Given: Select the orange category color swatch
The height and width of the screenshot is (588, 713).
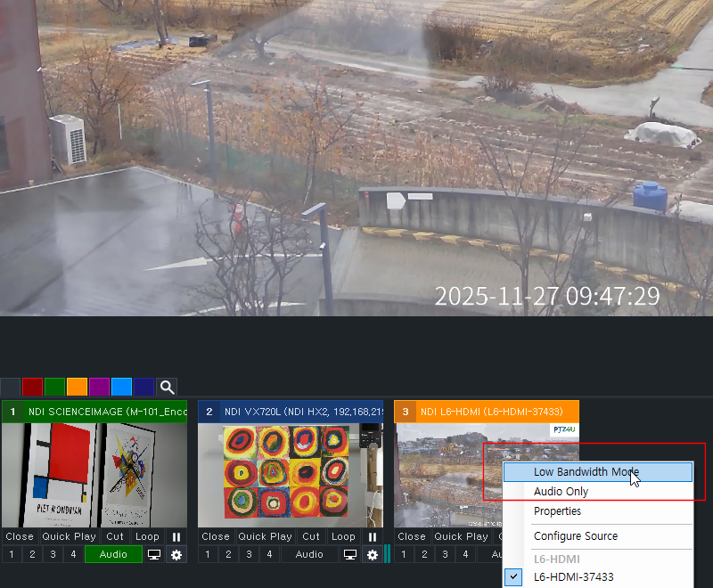Looking at the screenshot, I should pyautogui.click(x=77, y=388).
